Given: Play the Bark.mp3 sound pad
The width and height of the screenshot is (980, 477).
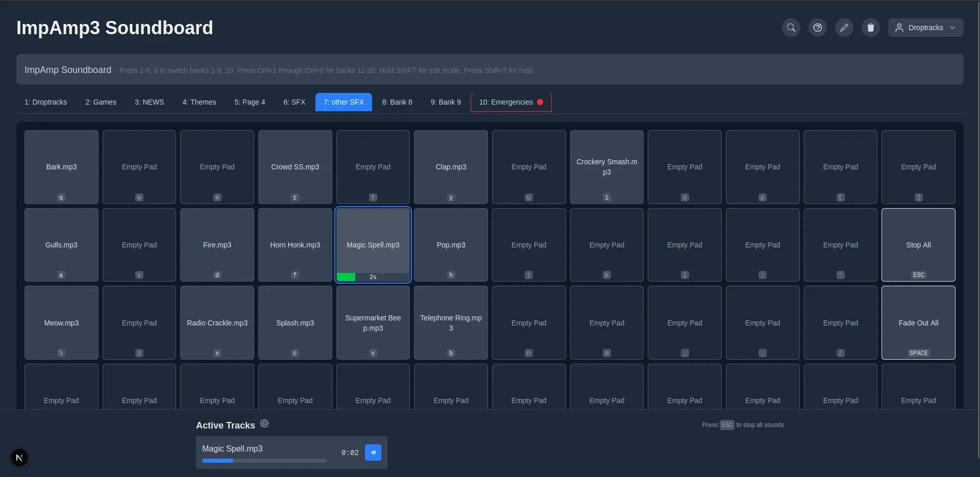Looking at the screenshot, I should click(61, 167).
